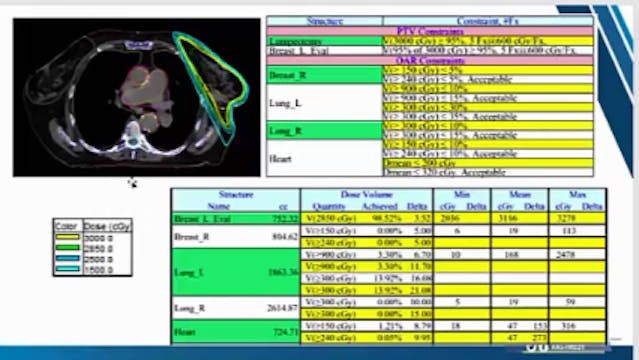Click 'cc' volume sub-header
Screen dimensions: 639x360
(x=283, y=207)
